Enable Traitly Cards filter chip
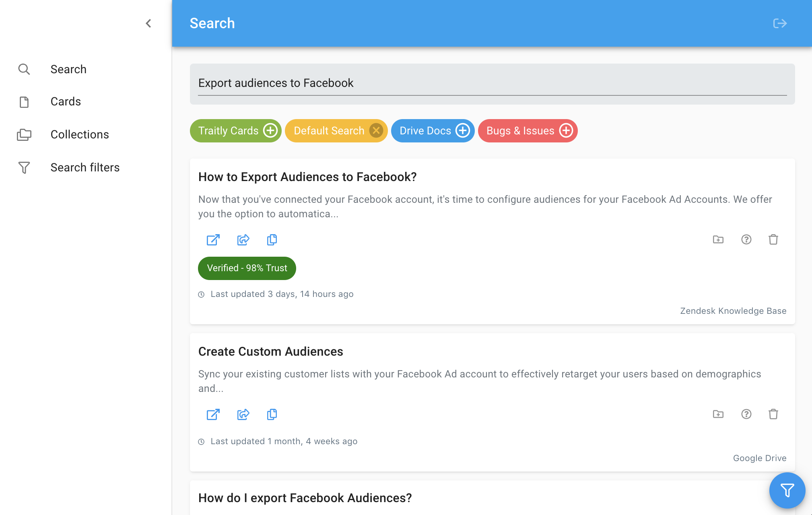The height and width of the screenshot is (515, 812). click(x=270, y=131)
